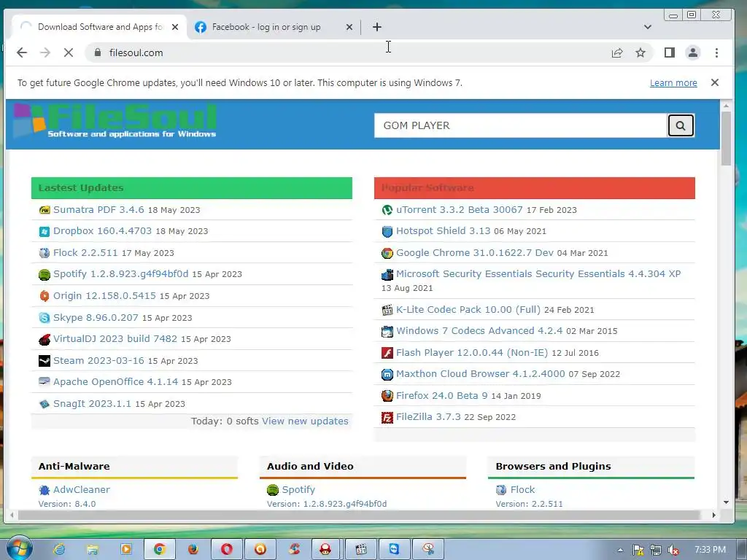The image size is (747, 560).
Task: Open the Chrome side panel
Action: 670,52
